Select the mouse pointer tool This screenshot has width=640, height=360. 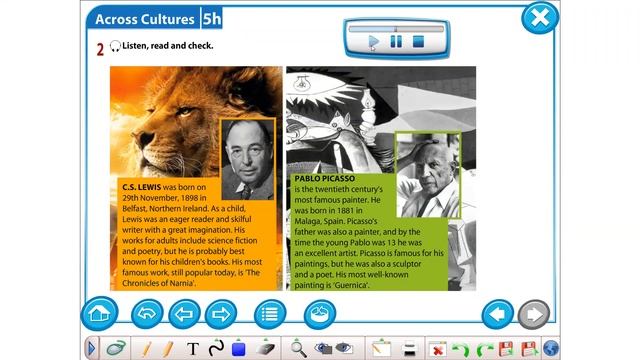click(x=116, y=349)
